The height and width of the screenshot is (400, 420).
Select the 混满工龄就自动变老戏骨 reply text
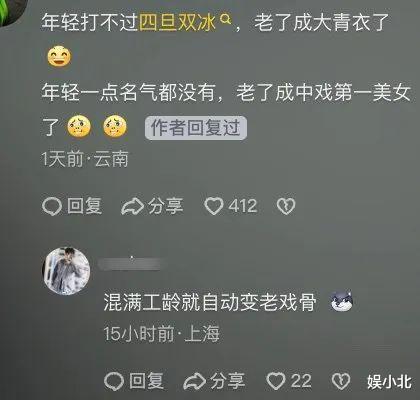210,302
